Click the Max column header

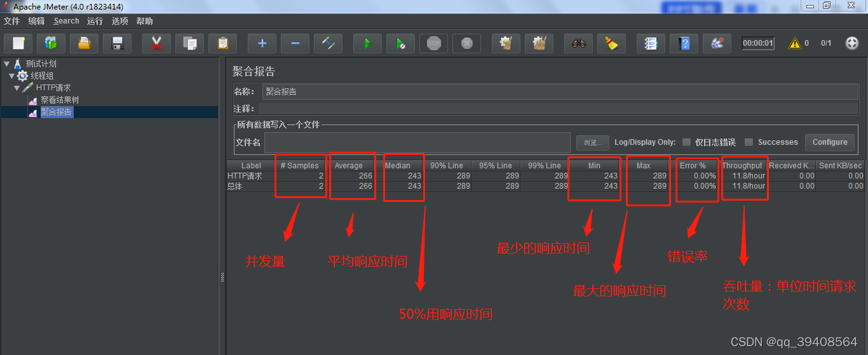[x=643, y=165]
